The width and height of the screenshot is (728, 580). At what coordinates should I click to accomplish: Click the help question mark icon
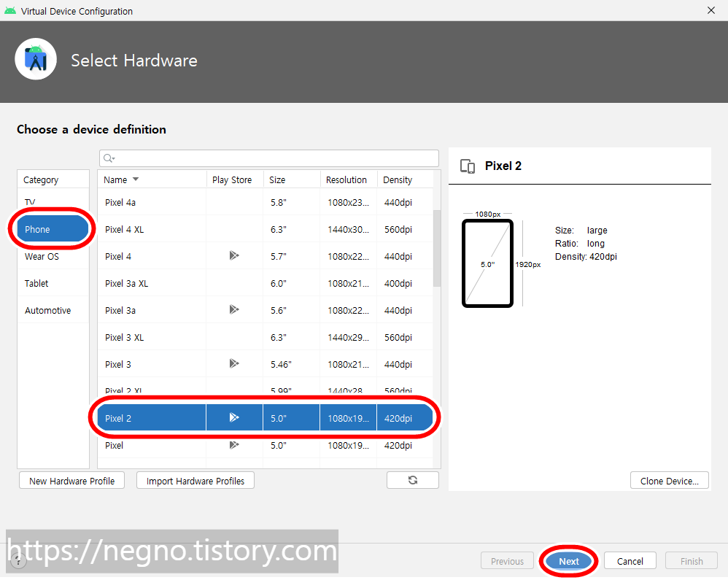[18, 561]
